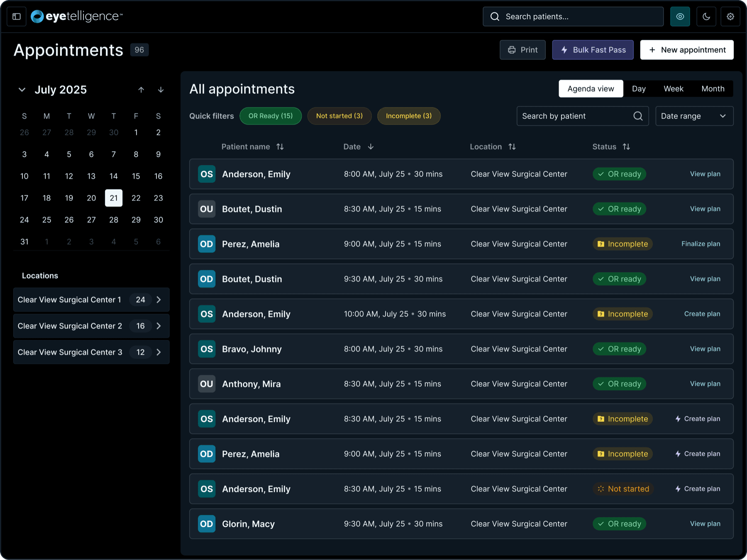The width and height of the screenshot is (747, 560).
Task: Click OR ready status for Glorin, Macy
Action: pyautogui.click(x=619, y=524)
